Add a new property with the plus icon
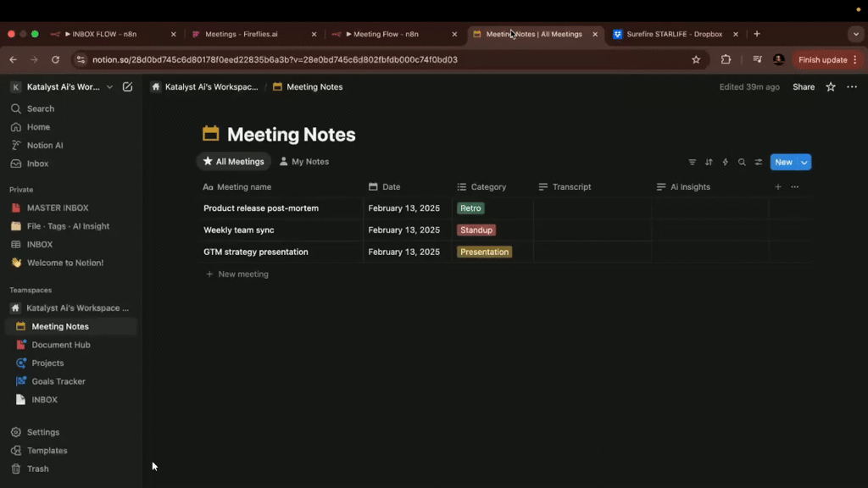The image size is (868, 488). (x=777, y=186)
